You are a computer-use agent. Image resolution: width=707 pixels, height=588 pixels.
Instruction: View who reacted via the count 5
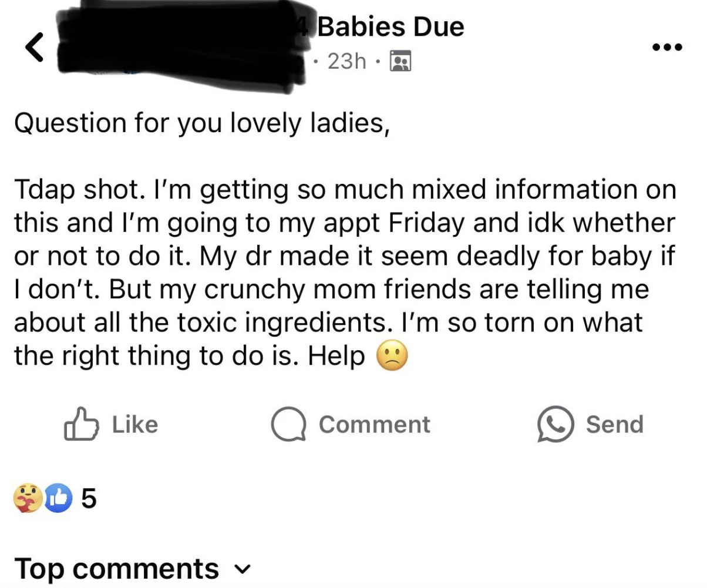[88, 499]
